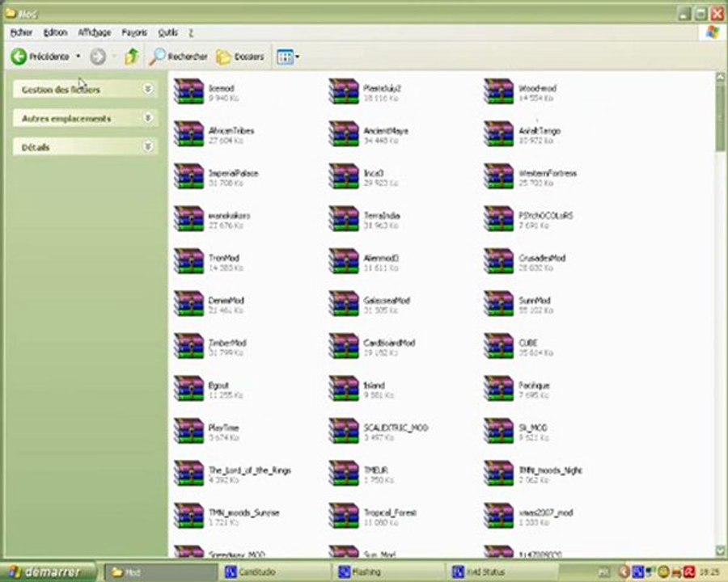
Task: Select the xmas2007_mod archive icon
Action: [x=498, y=516]
